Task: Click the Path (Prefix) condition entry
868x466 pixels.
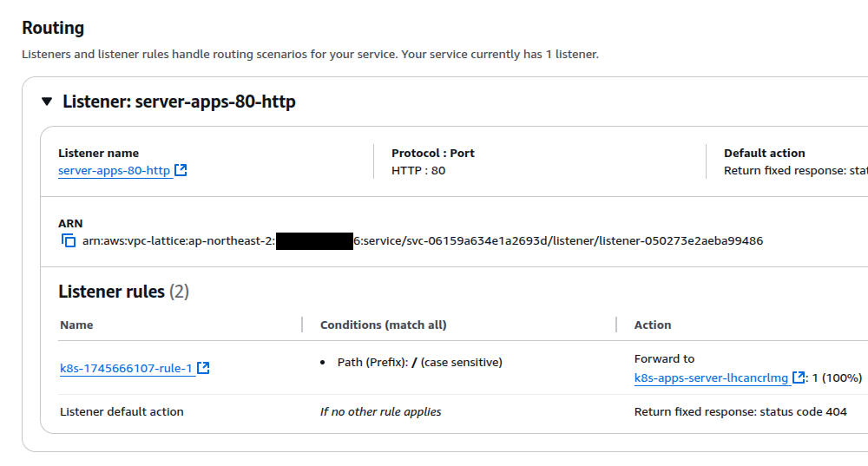Action: 419,363
